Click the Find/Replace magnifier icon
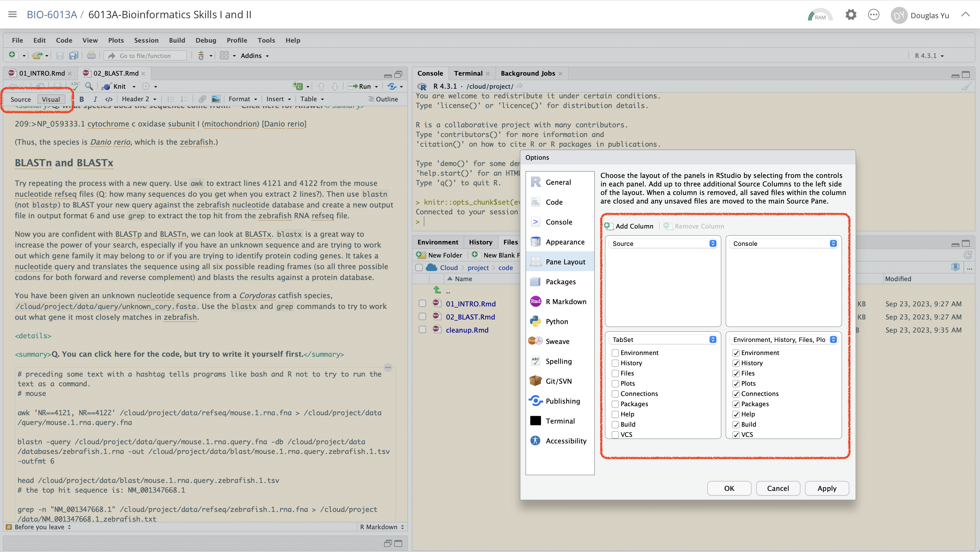The image size is (980, 552). (89, 86)
